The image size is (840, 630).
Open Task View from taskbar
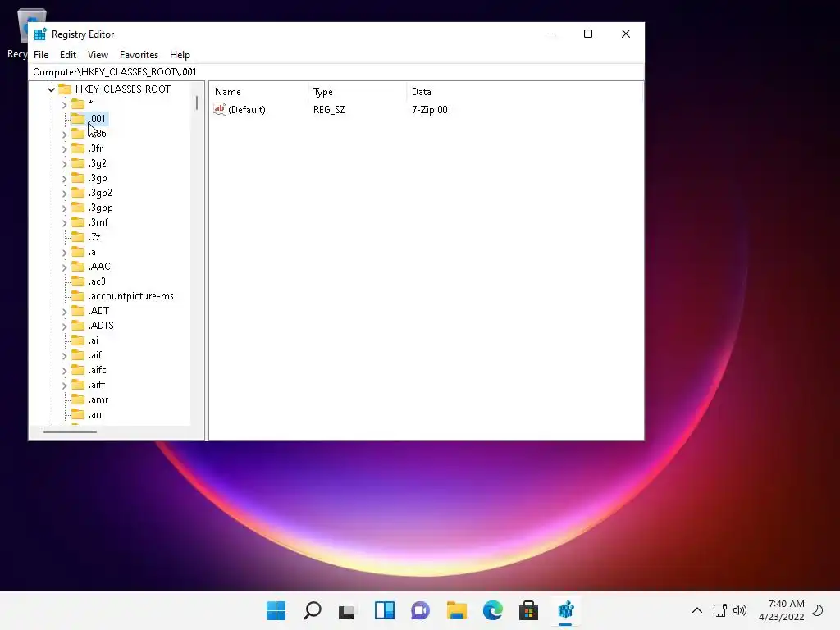(347, 610)
